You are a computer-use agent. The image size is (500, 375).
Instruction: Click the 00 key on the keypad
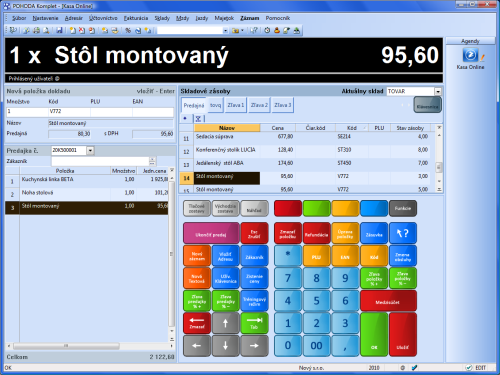point(316,346)
